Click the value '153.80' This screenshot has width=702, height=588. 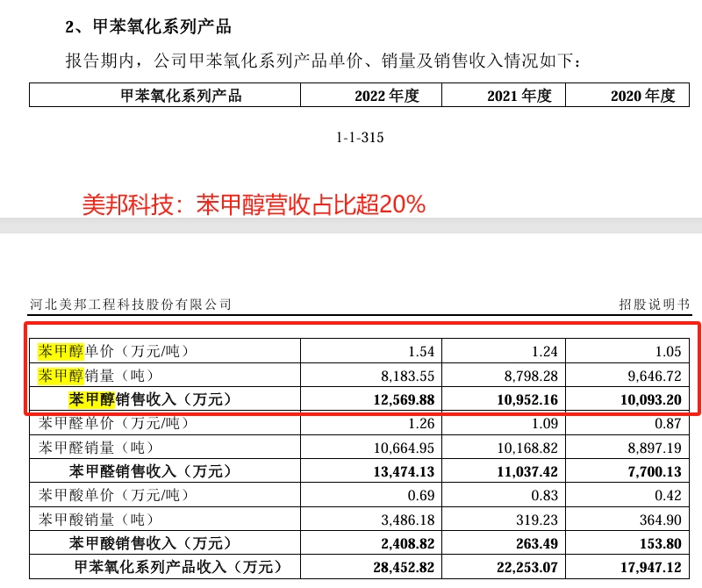[661, 543]
